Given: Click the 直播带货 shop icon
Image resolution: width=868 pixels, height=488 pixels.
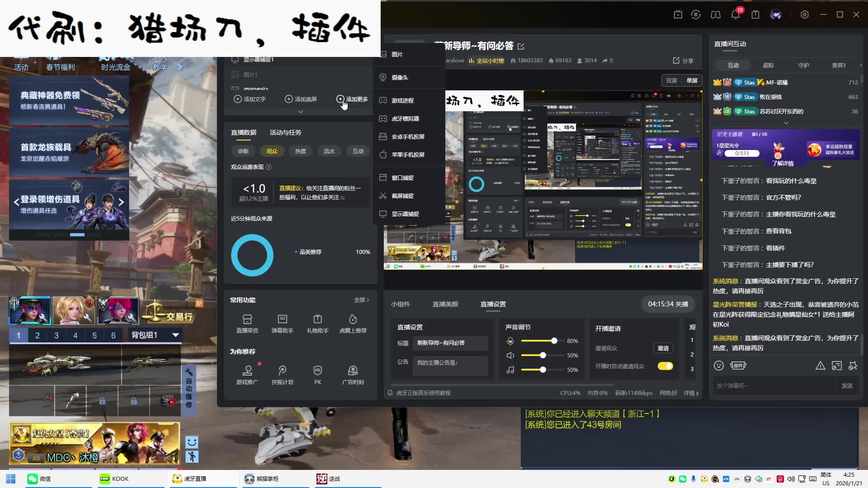Looking at the screenshot, I should pos(247,319).
